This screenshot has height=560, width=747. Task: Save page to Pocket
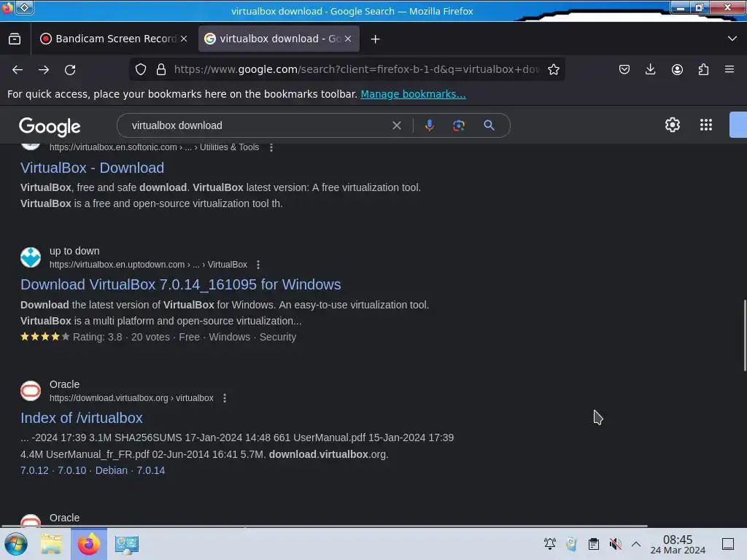624,69
